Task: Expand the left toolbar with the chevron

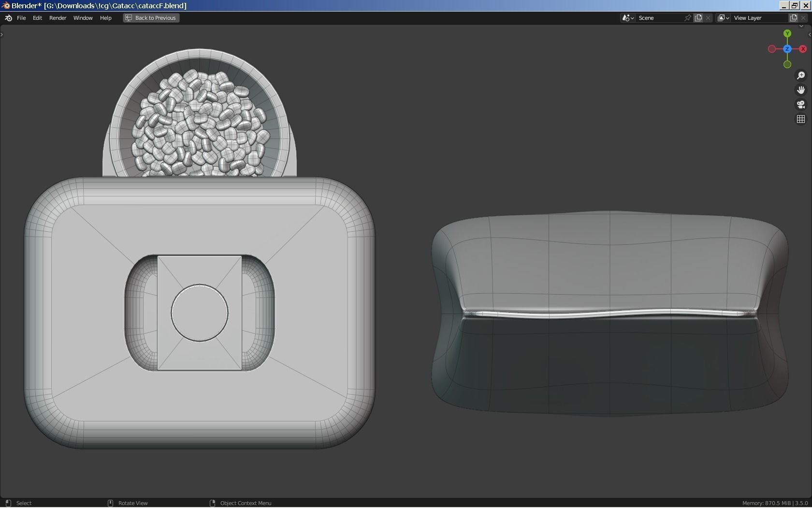Action: click(x=2, y=34)
